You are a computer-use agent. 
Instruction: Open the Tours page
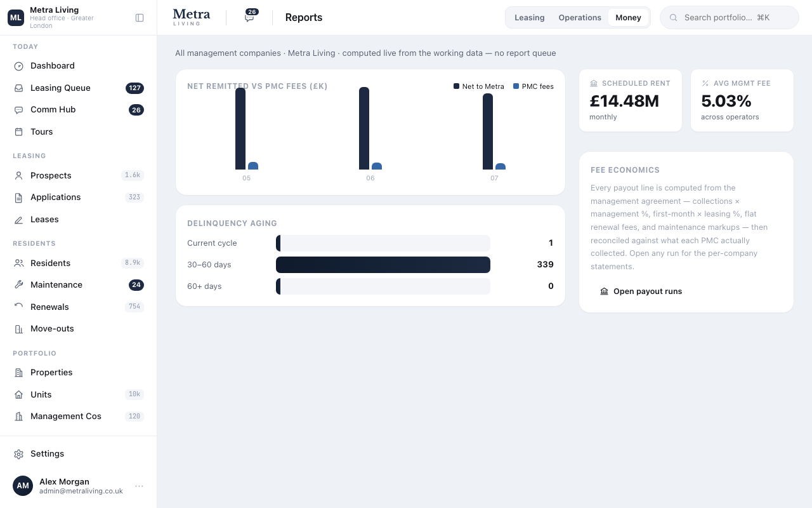[x=79, y=132]
